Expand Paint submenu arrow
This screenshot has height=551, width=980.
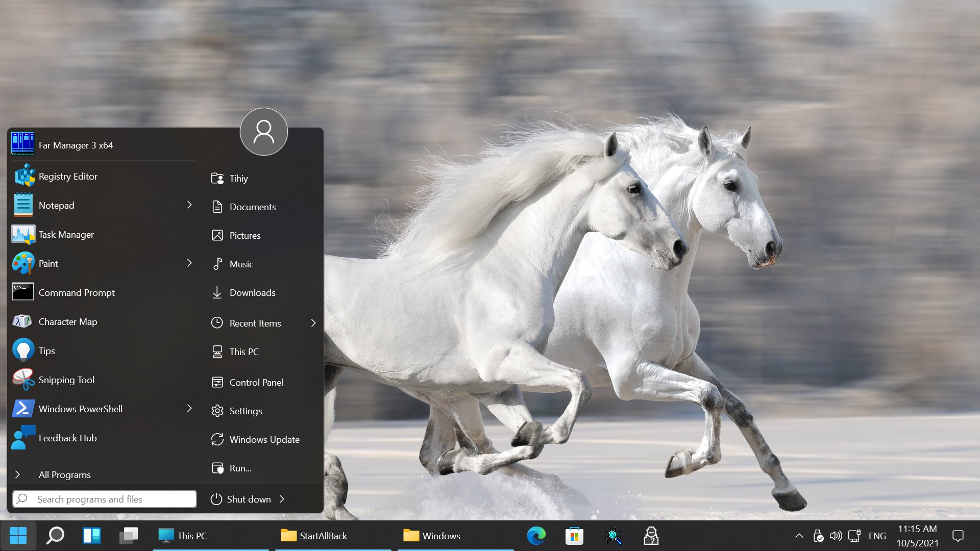(188, 262)
